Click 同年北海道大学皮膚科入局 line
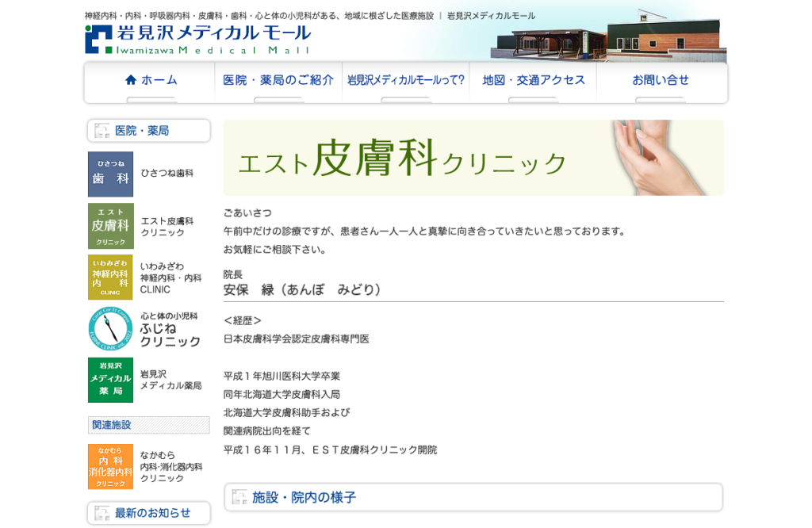Image resolution: width=812 pixels, height=528 pixels. (x=282, y=395)
